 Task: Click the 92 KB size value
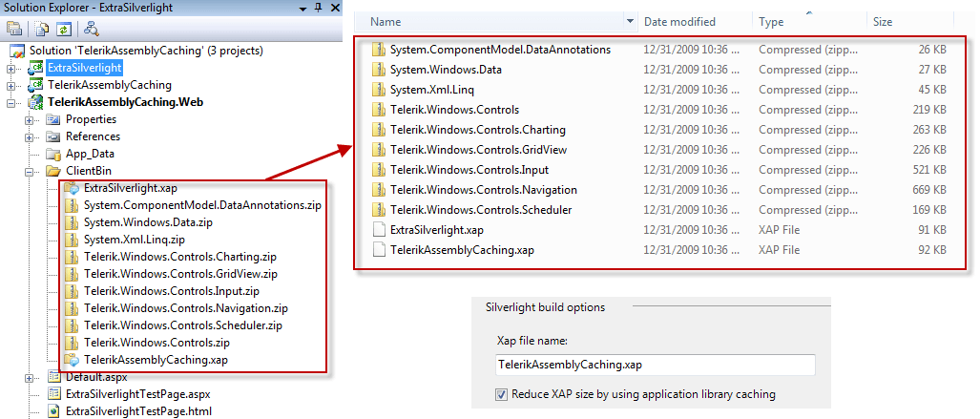(930, 249)
